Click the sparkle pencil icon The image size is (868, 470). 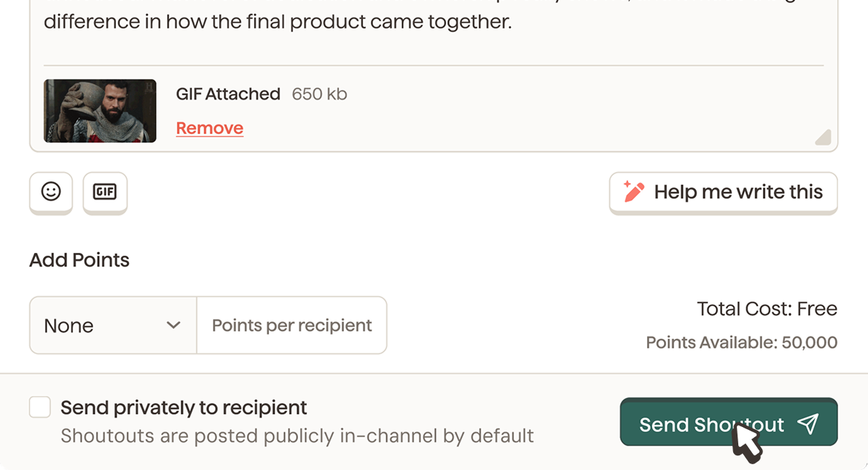coord(633,192)
